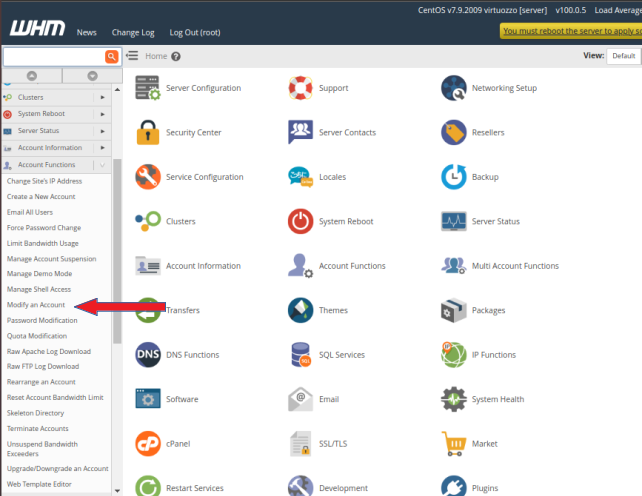This screenshot has height=496, width=642.
Task: Open the Home help question mark
Action: click(176, 57)
